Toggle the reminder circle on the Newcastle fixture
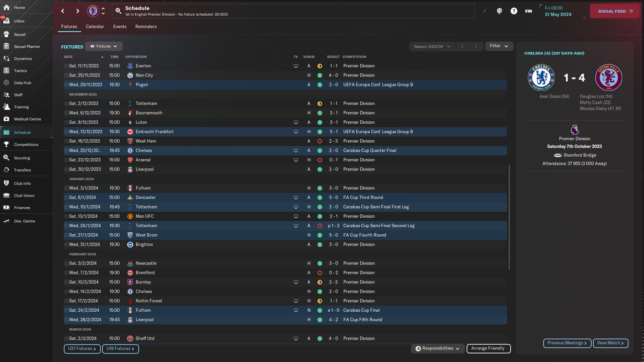Screen dimensions: 644x362 coord(66,263)
